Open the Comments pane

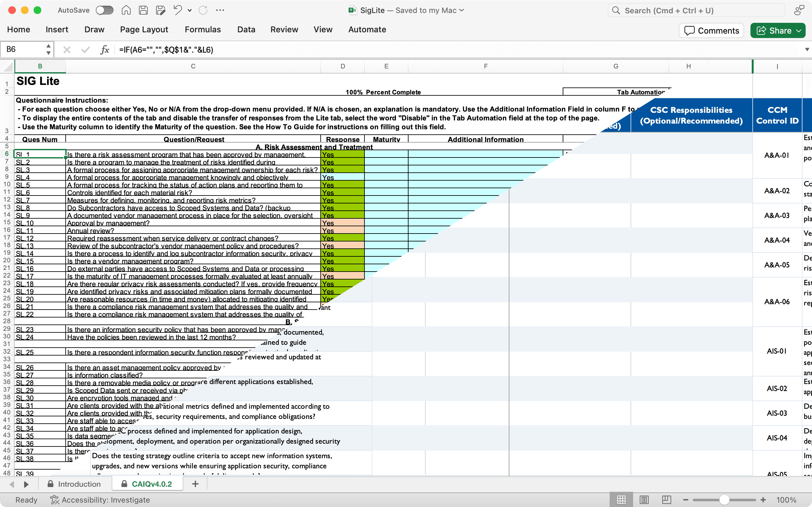tap(711, 30)
